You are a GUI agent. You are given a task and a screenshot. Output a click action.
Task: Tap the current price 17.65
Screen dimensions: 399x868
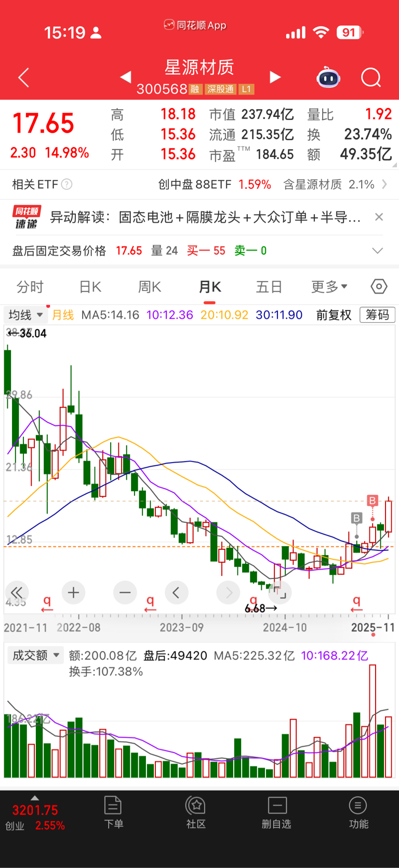click(43, 124)
